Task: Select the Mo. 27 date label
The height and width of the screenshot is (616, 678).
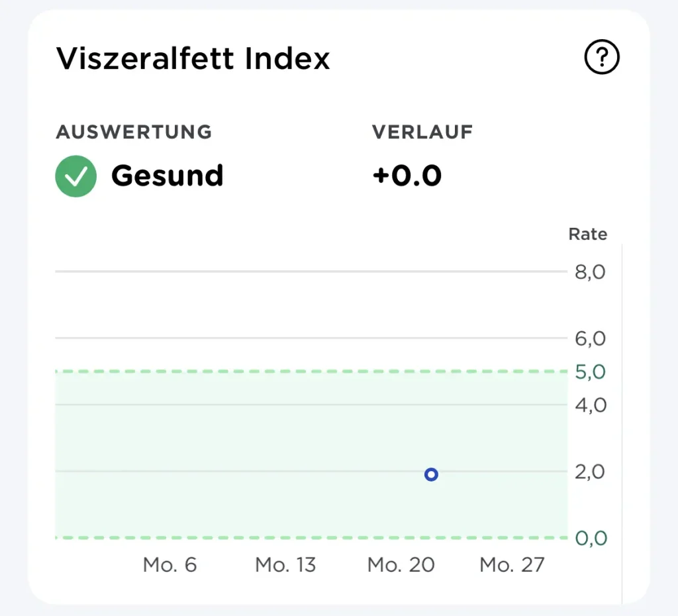Action: click(512, 564)
